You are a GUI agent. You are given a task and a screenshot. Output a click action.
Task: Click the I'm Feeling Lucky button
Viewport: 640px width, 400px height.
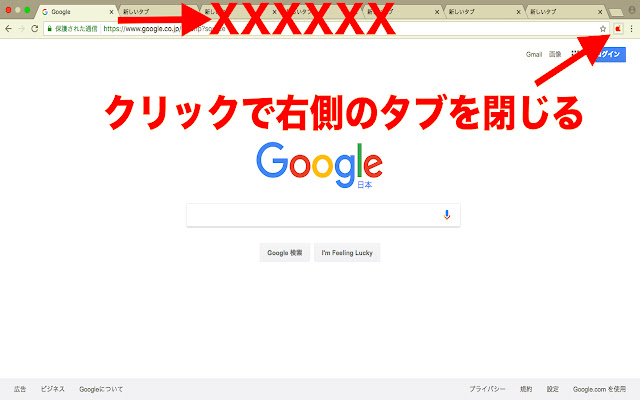[x=347, y=253]
